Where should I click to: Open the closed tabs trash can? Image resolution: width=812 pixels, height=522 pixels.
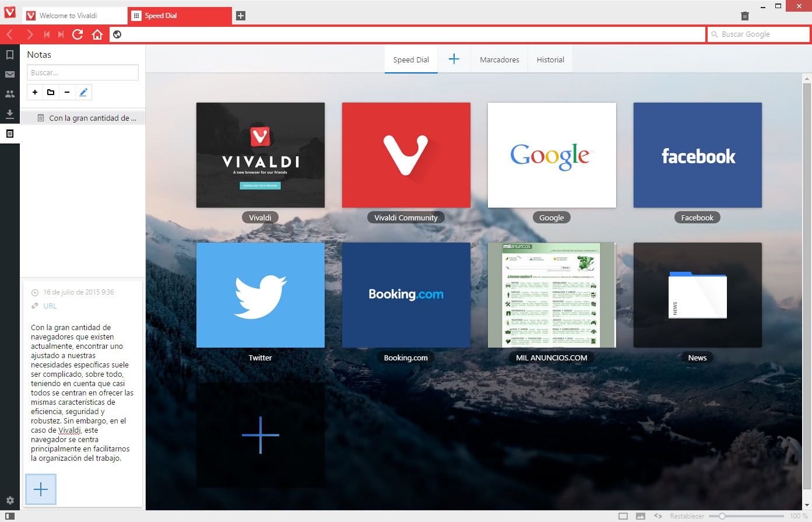(x=744, y=16)
